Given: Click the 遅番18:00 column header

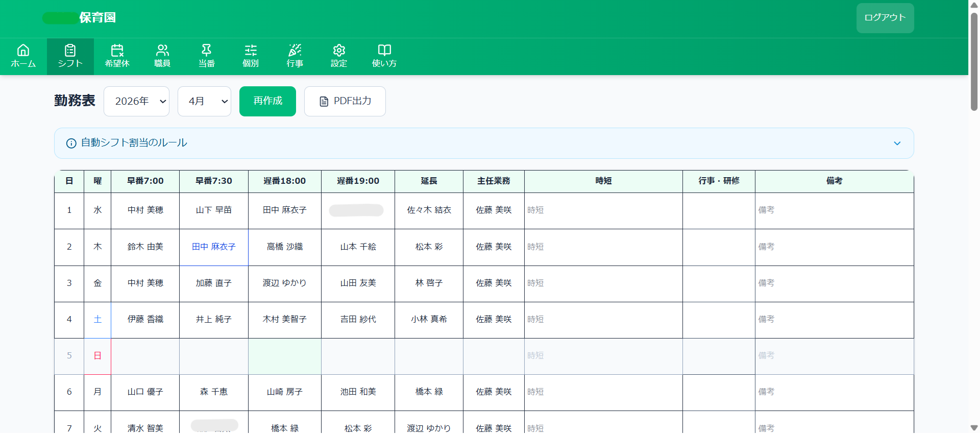Looking at the screenshot, I should (x=285, y=181).
